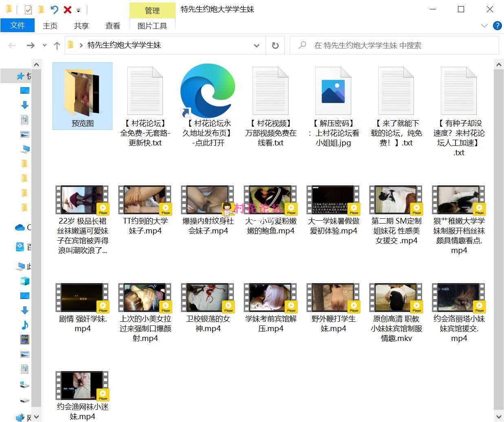The width and height of the screenshot is (504, 422).
Task: Open the 文件 menu tab
Action: 18,26
